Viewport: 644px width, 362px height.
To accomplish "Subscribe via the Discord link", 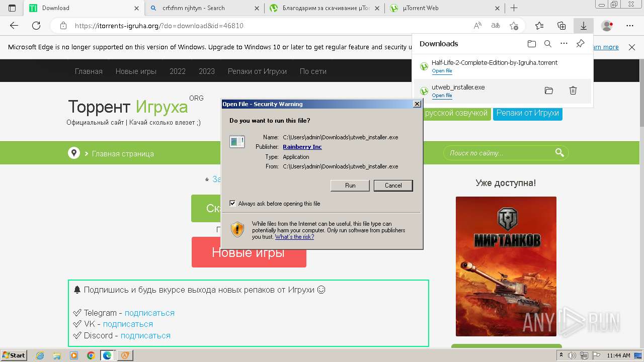I will pos(145,336).
